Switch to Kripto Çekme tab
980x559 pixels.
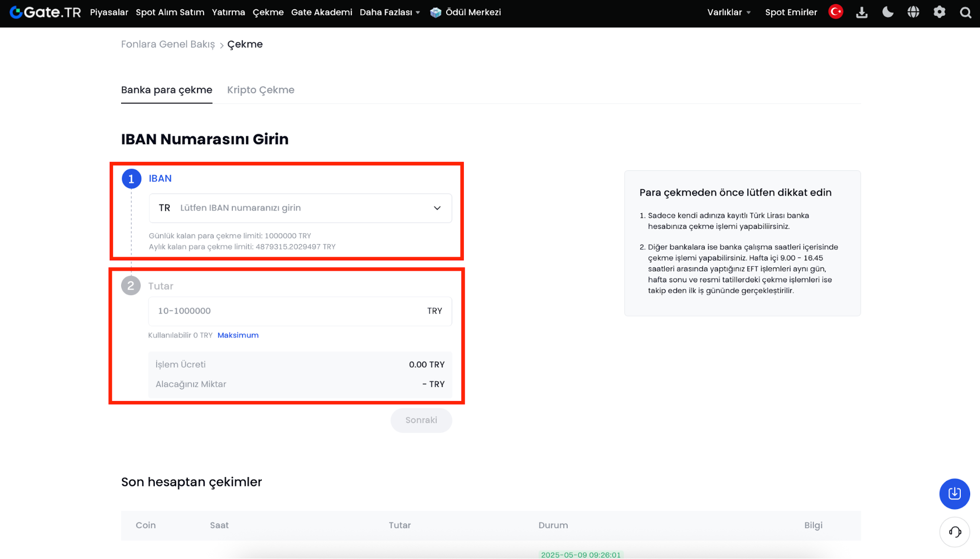click(260, 90)
